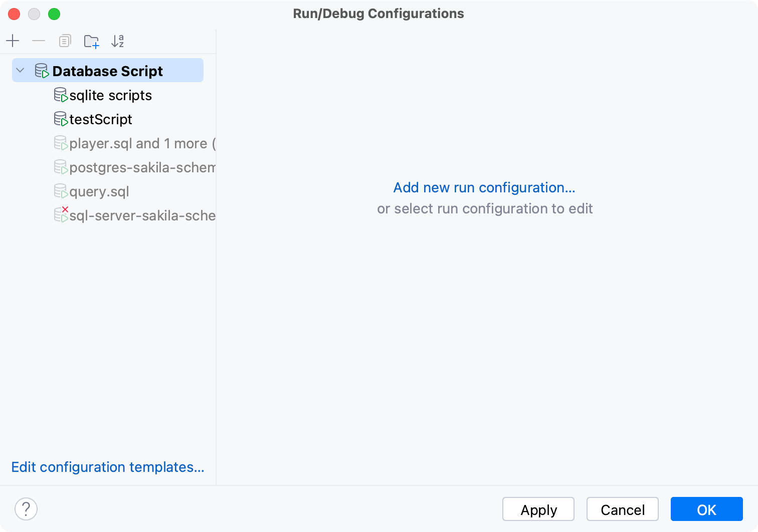The height and width of the screenshot is (532, 758).
Task: Select the sqlite scripts configuration
Action: (x=111, y=95)
